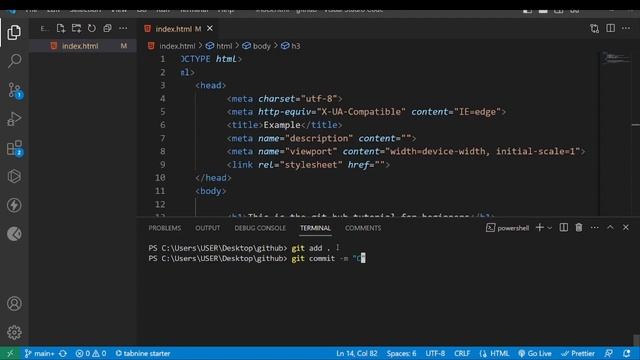The image size is (640, 360).
Task: Switch to the DEBUG CONSOLE tab
Action: click(260, 228)
